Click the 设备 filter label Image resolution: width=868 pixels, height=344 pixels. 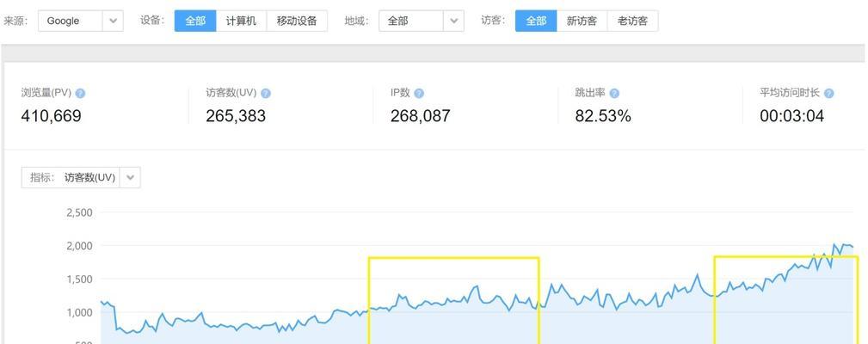(153, 21)
